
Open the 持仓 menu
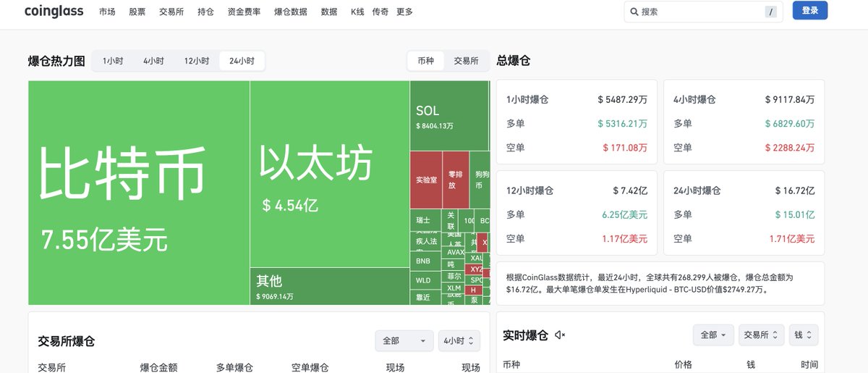click(x=205, y=12)
